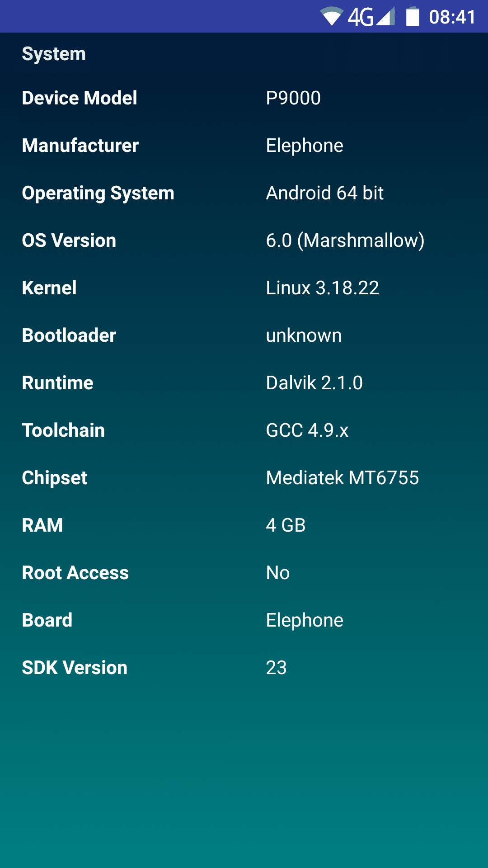Image resolution: width=488 pixels, height=868 pixels.
Task: Select the SDK Version value 23
Action: pos(277,668)
